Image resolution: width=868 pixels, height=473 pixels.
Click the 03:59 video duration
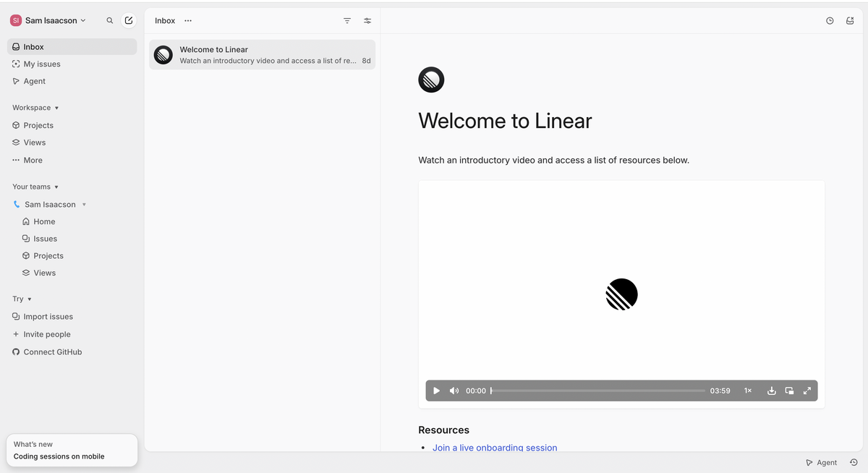[x=720, y=391]
